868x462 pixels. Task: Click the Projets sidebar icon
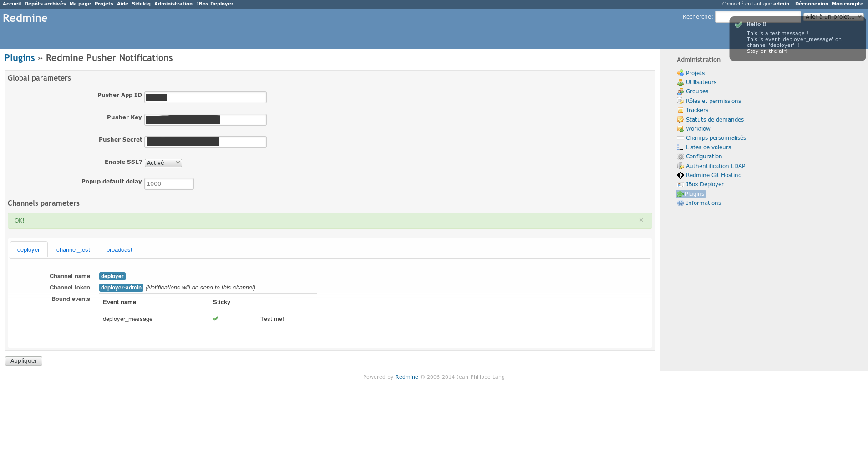click(x=680, y=73)
